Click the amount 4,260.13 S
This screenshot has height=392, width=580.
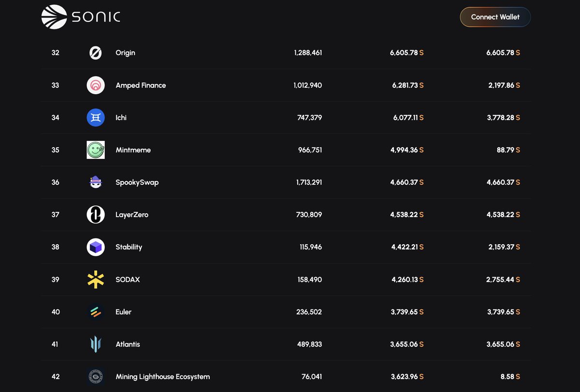pyautogui.click(x=407, y=280)
